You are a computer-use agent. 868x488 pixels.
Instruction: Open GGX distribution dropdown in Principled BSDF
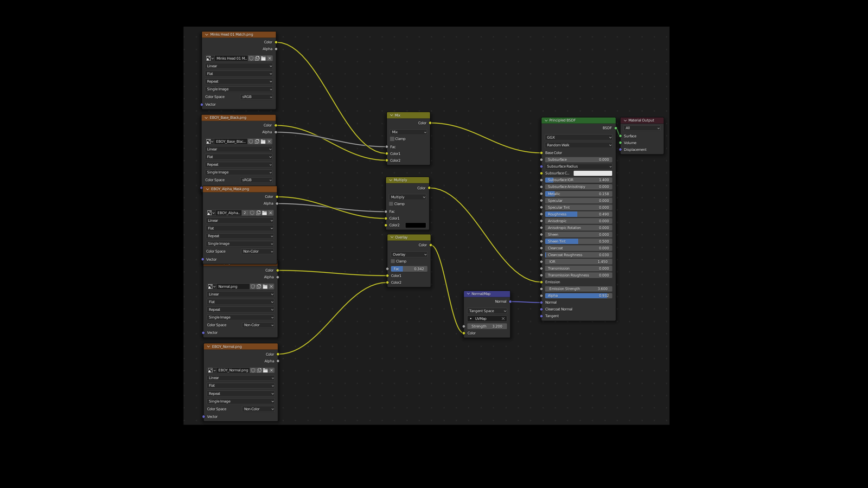pyautogui.click(x=578, y=138)
